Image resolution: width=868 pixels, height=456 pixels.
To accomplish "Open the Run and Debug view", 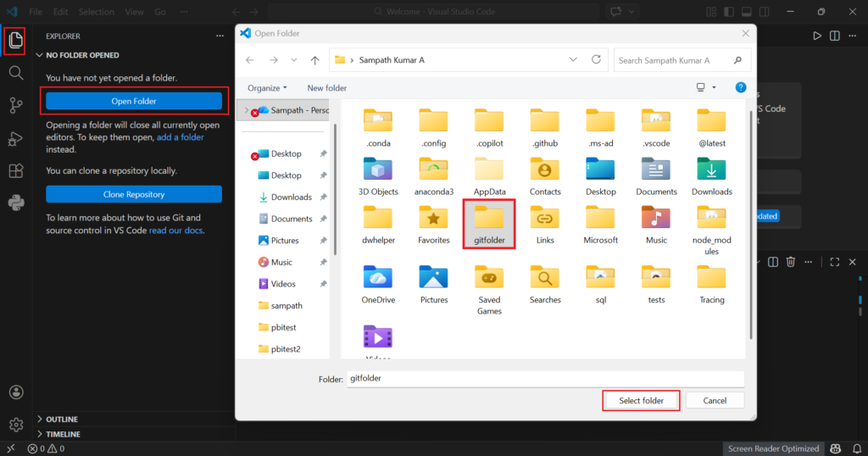I will coord(15,138).
